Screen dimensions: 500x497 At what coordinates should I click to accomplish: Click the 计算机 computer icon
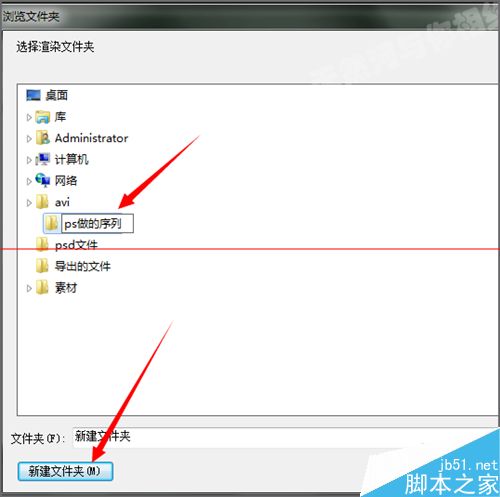pos(43,159)
